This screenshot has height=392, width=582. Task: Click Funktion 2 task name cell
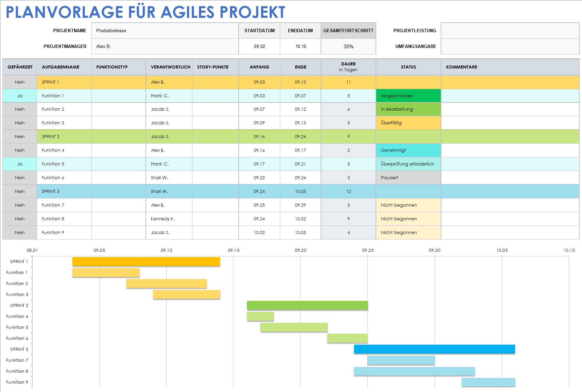point(64,109)
